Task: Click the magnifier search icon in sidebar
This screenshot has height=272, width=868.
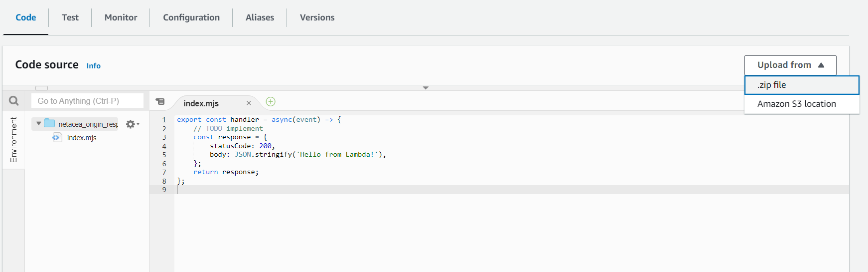Action: [x=14, y=101]
